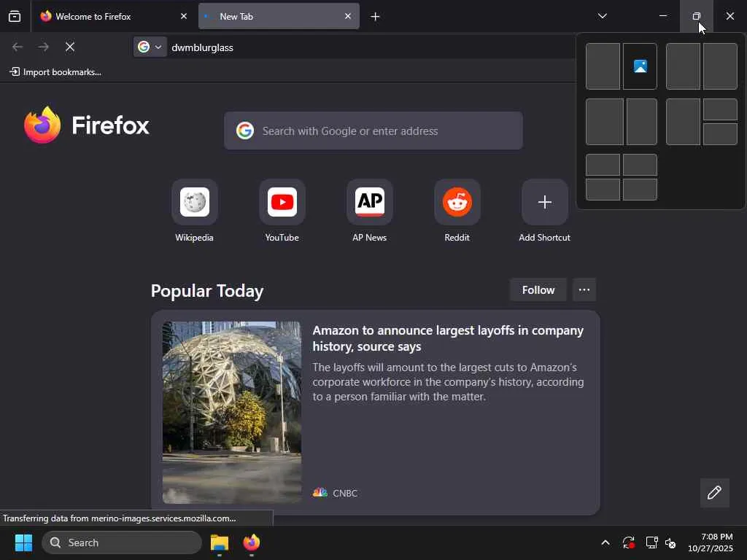Close the Welcome to Firefox tab
Screen dimensions: 747x560
pyautogui.click(x=184, y=16)
